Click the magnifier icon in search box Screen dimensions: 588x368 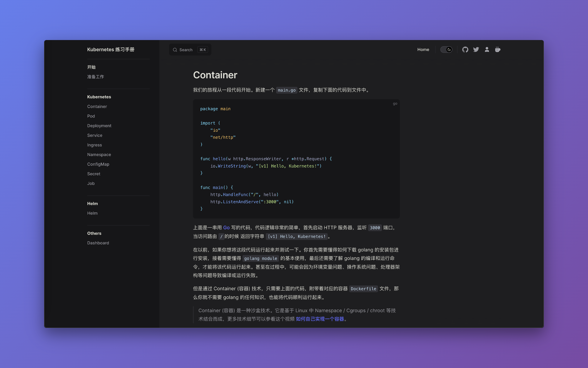(175, 50)
